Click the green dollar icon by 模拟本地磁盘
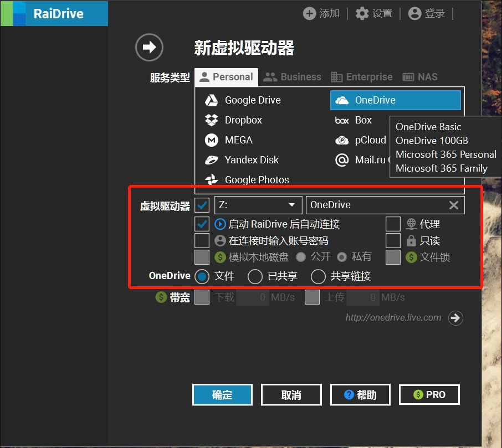 click(x=220, y=257)
